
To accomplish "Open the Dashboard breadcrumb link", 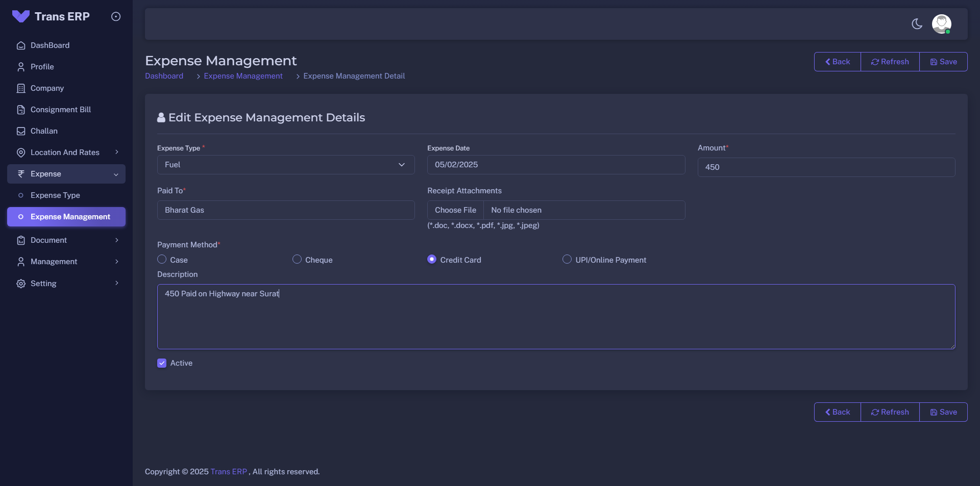I will (164, 76).
